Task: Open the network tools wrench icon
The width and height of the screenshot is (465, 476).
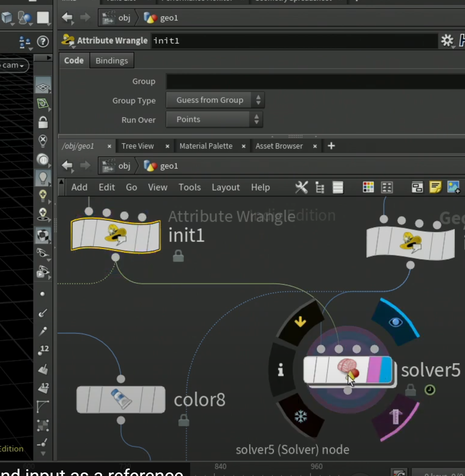Action: click(301, 187)
